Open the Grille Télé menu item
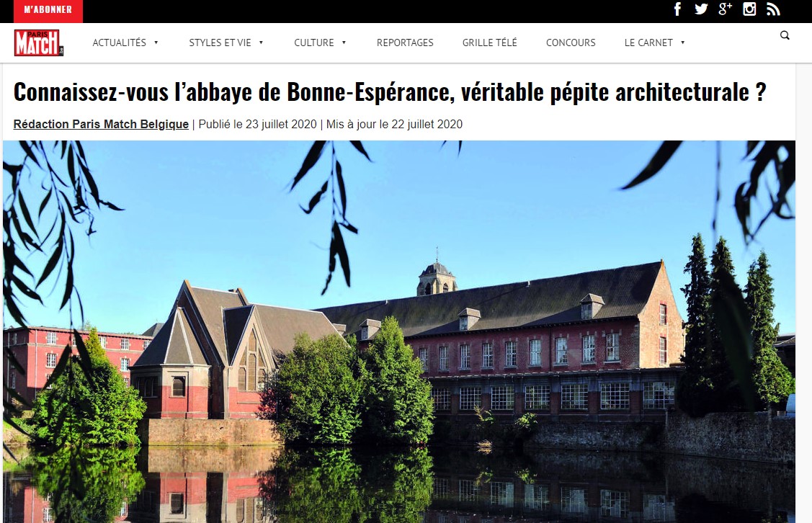 pos(489,43)
